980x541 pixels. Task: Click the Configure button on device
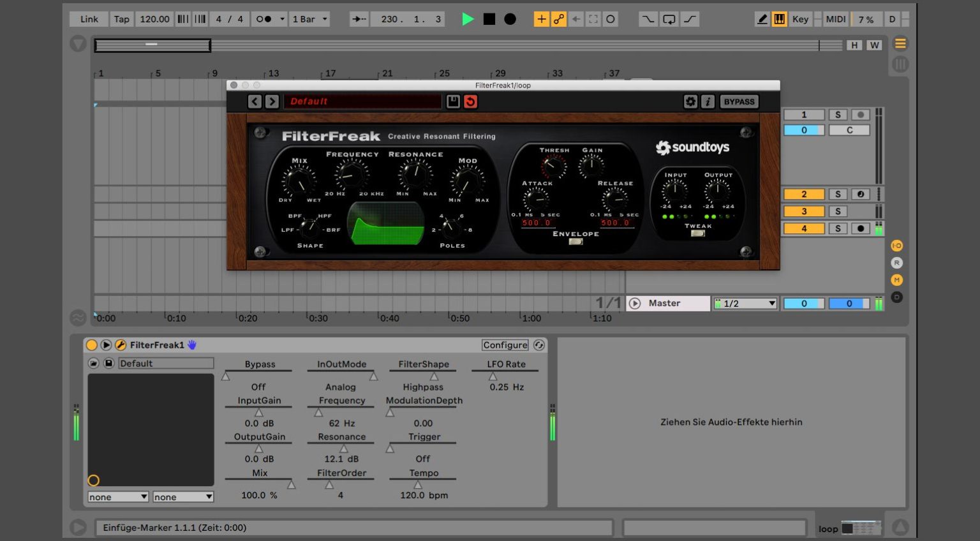click(505, 345)
